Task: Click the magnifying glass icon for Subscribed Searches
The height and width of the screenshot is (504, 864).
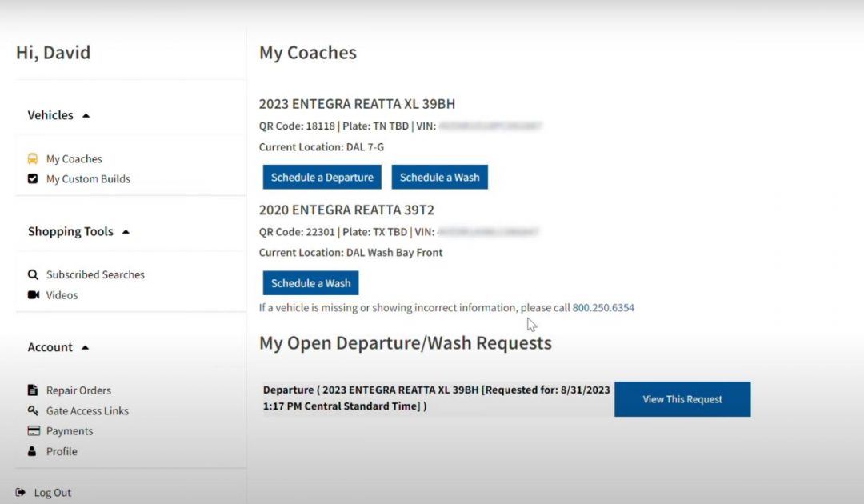Action: 33,274
